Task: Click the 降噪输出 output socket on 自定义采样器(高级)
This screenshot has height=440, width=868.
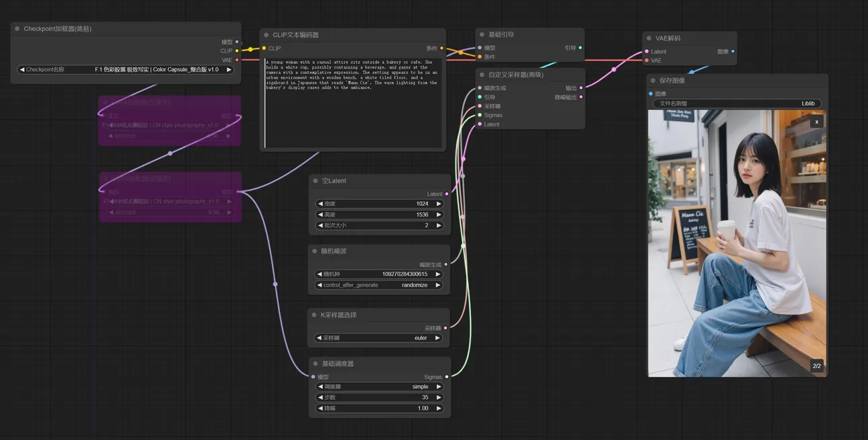Action: tap(581, 97)
